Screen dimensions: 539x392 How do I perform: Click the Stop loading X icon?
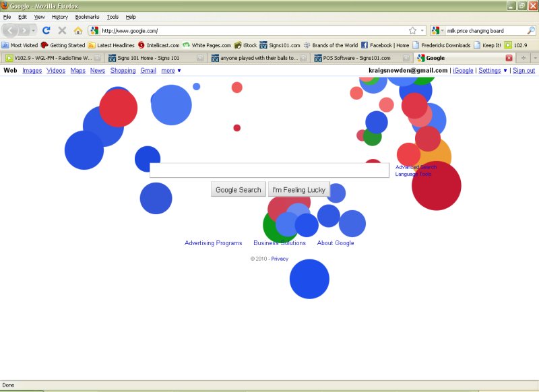click(x=62, y=30)
